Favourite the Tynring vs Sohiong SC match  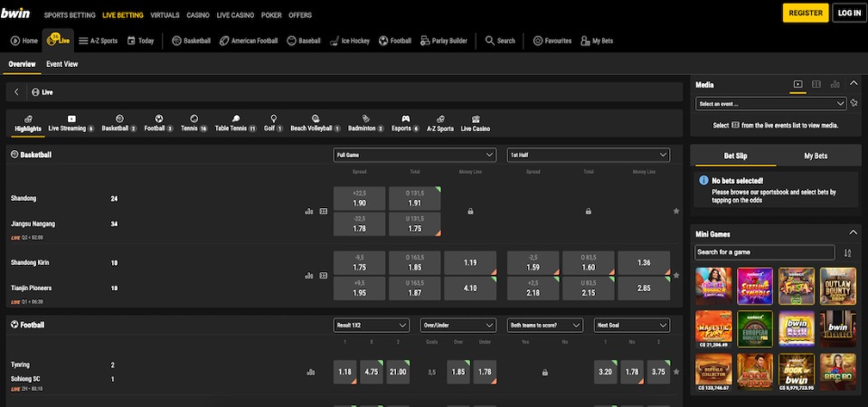point(676,372)
